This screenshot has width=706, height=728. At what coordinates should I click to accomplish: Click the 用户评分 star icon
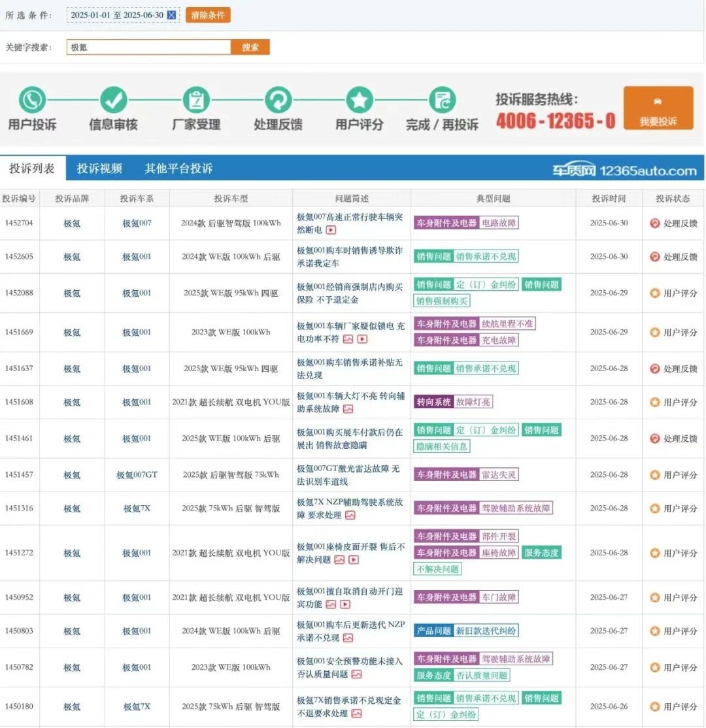359,99
